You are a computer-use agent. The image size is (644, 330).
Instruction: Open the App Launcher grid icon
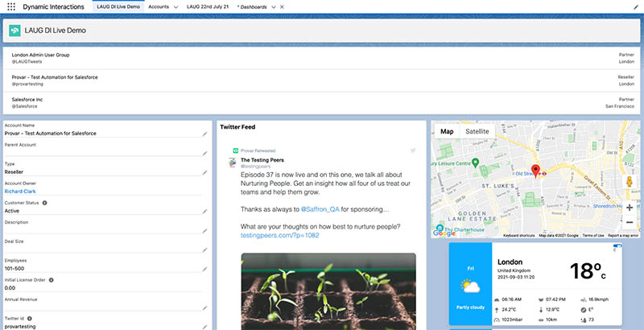[x=11, y=6]
